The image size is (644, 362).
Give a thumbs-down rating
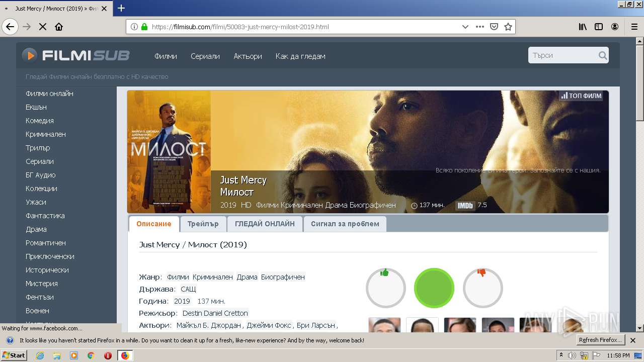pyautogui.click(x=483, y=288)
